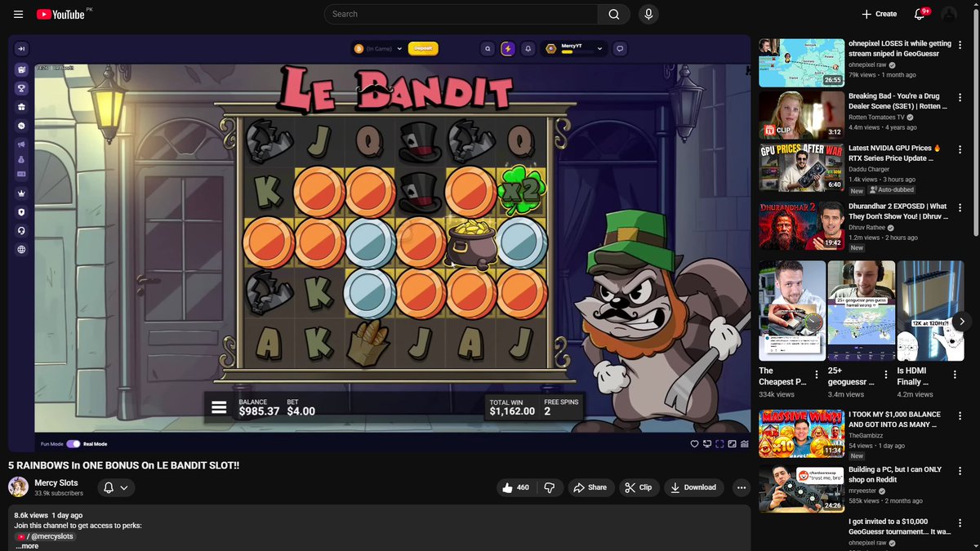Open Breaking Bad Drug Dealer Scene video
Image resolution: width=980 pixels, height=551 pixels.
click(x=802, y=114)
